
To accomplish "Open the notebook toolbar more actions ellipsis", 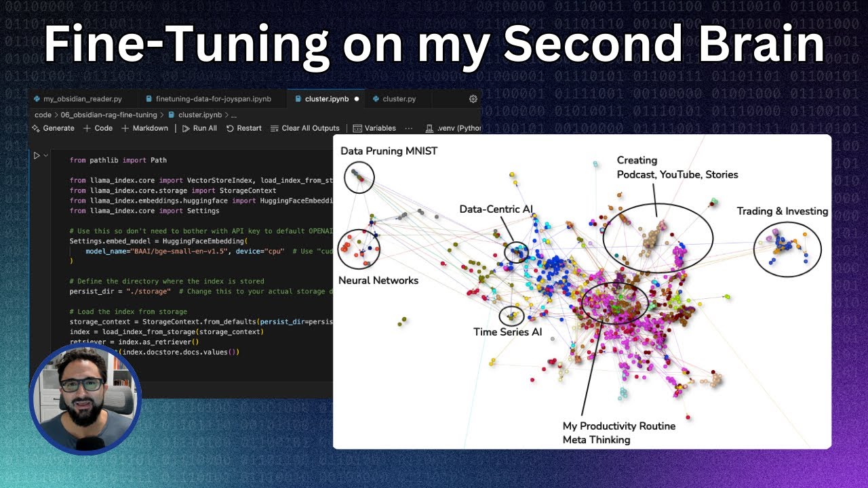I will pyautogui.click(x=408, y=128).
